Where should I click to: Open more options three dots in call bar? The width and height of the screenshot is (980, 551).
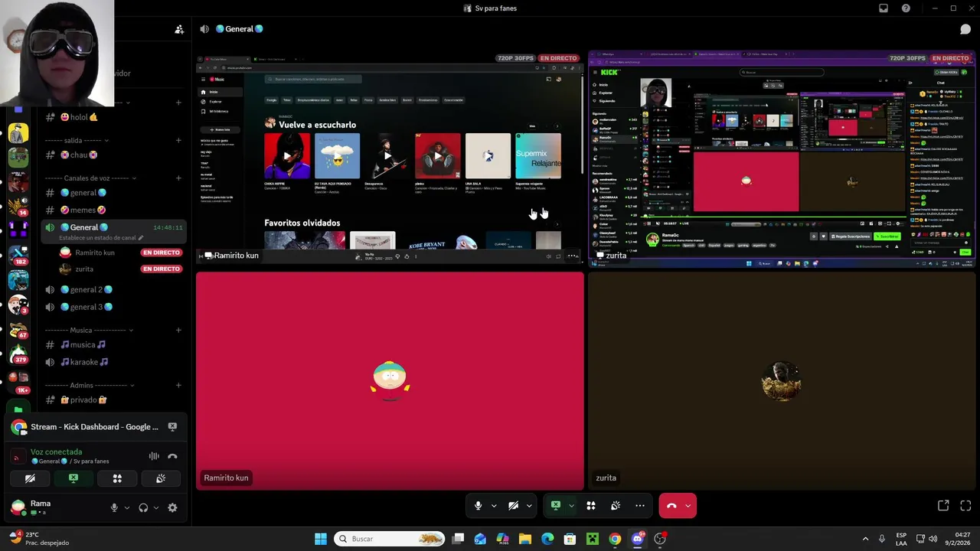pyautogui.click(x=640, y=506)
